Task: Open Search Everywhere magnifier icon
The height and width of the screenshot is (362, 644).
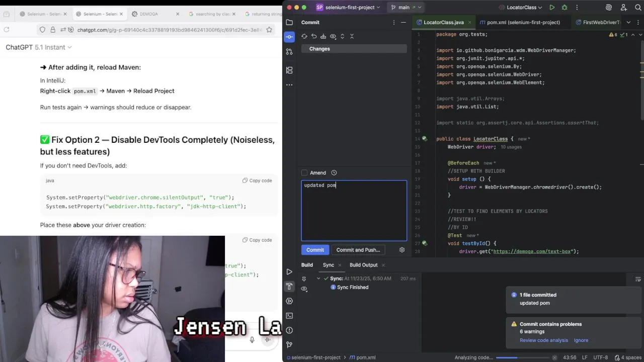Action: tap(638, 8)
